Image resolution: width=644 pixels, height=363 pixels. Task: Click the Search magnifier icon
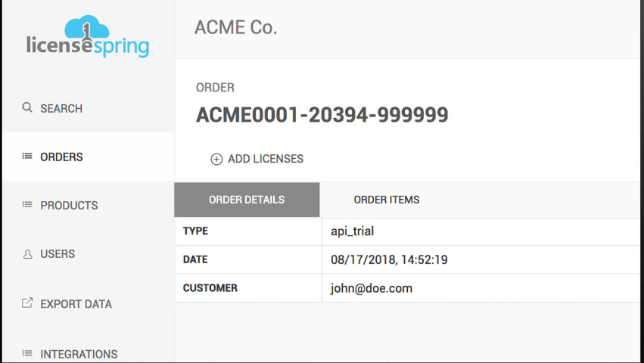pyautogui.click(x=27, y=108)
